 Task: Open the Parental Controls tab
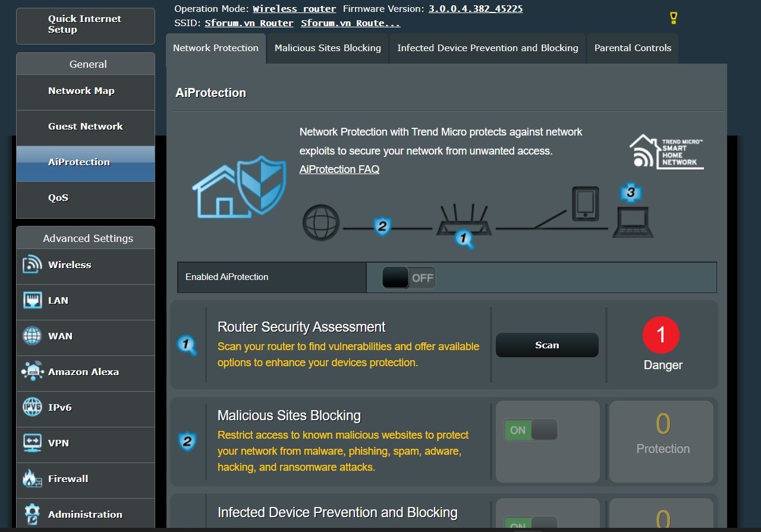633,48
